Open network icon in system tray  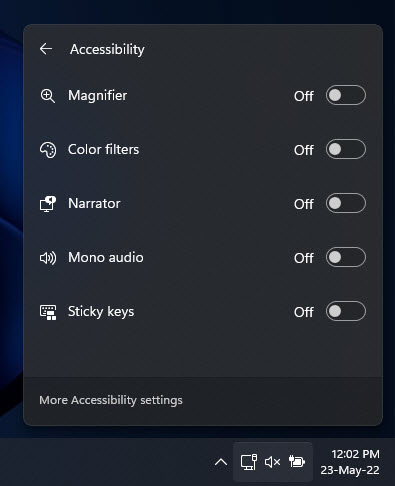point(249,462)
